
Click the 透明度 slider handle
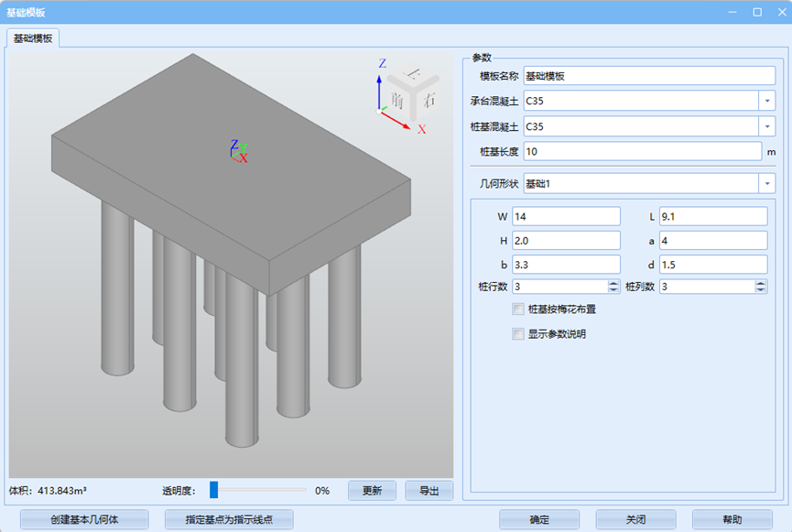213,490
